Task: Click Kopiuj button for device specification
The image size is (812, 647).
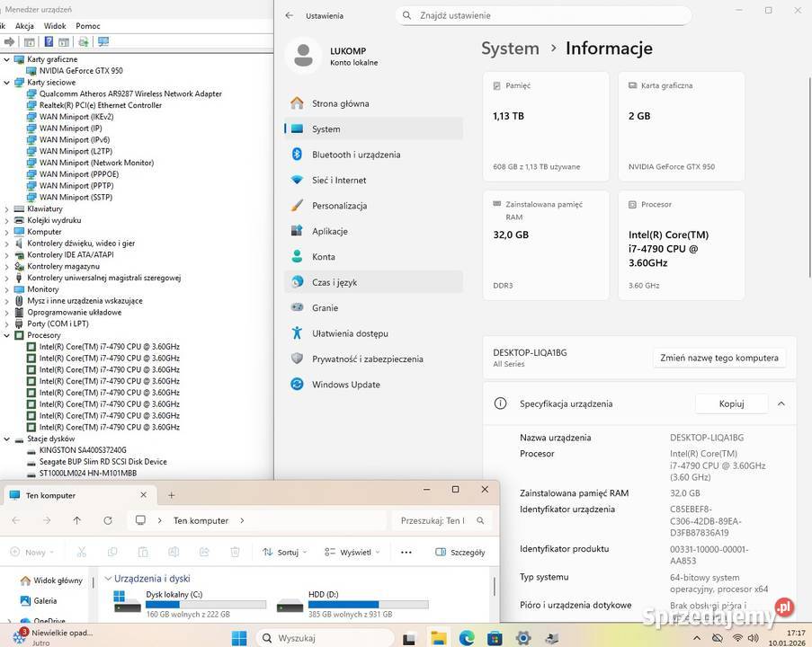Action: 731,403
